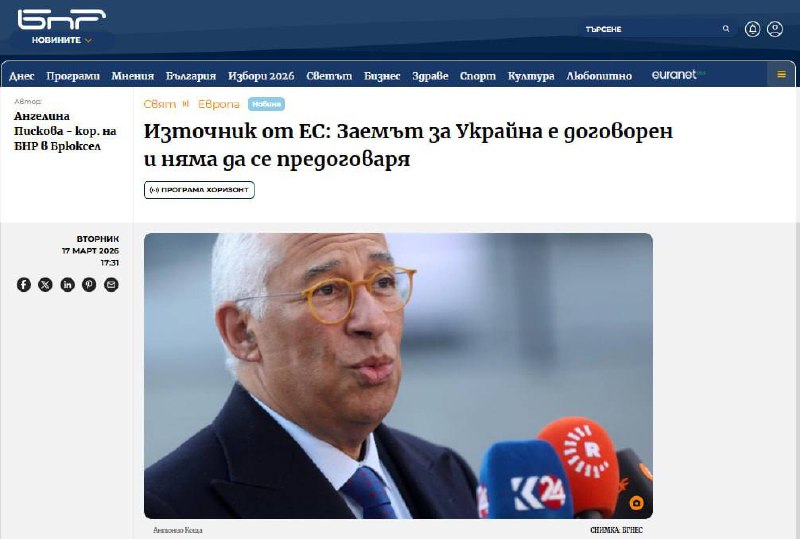Send the article by email icon
Image resolution: width=800 pixels, height=539 pixels.
coord(111,285)
